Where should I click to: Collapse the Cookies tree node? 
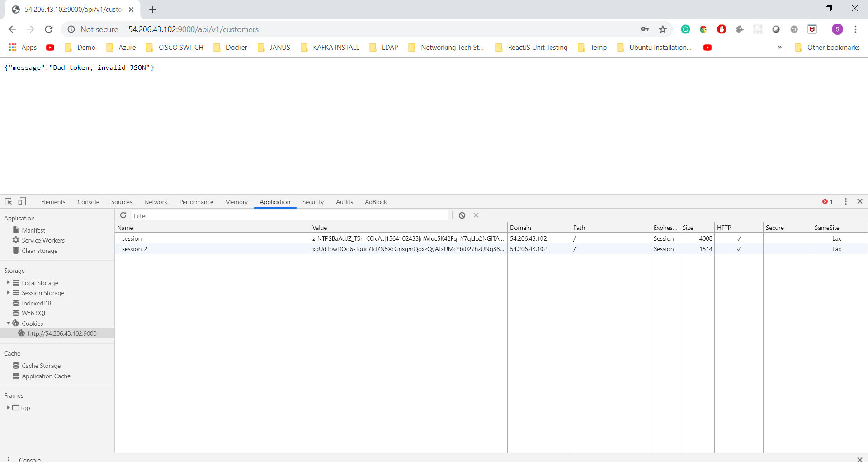point(8,323)
